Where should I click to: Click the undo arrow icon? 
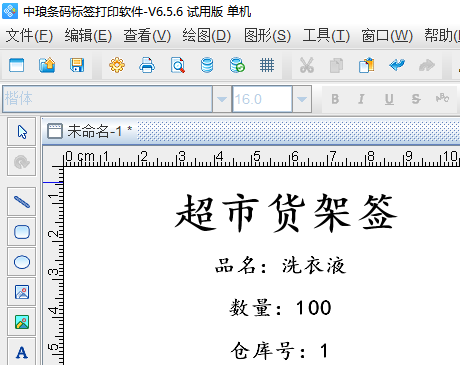[397, 65]
